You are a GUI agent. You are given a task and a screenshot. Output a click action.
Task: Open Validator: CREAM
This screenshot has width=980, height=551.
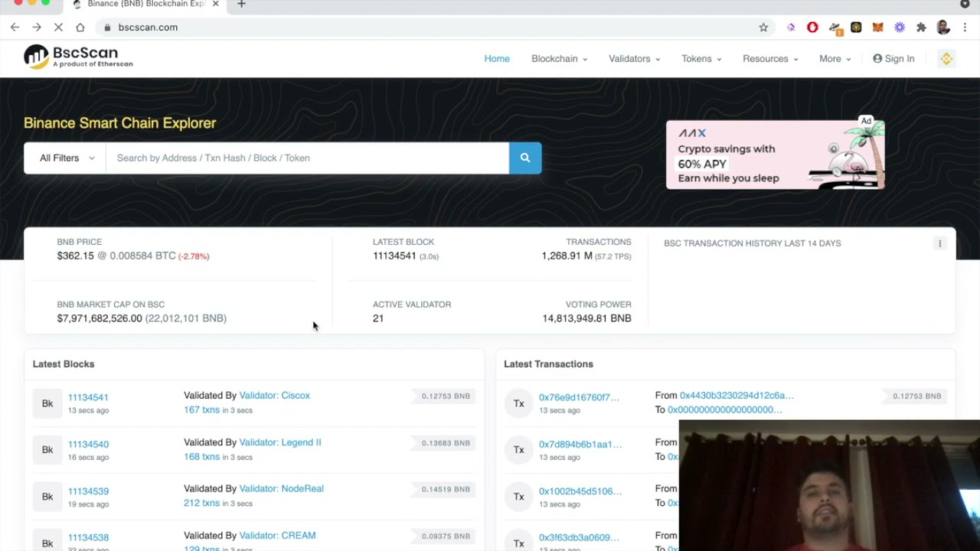[277, 536]
